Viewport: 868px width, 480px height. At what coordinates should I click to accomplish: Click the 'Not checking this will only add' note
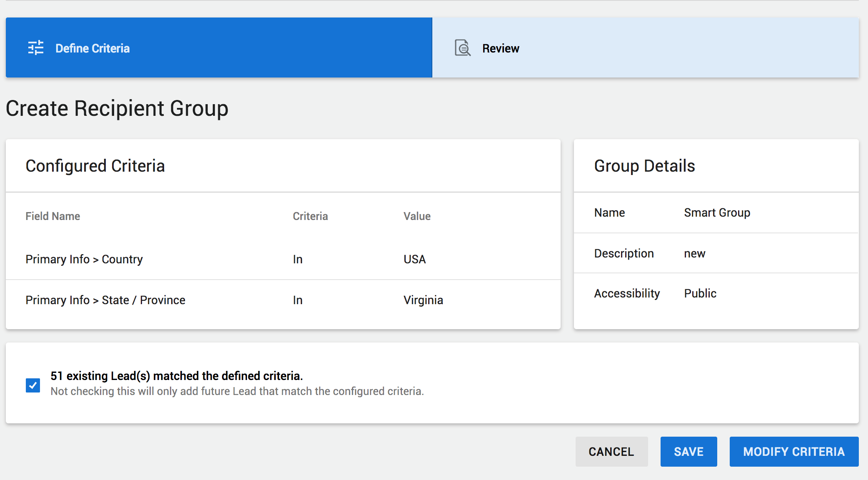pos(237,391)
